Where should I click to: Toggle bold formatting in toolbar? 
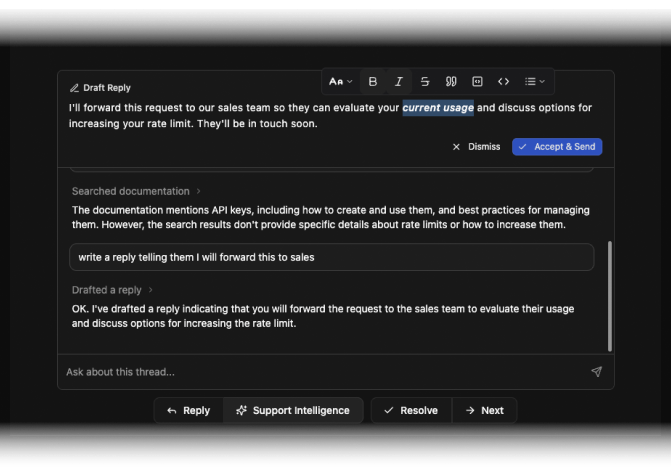point(373,82)
